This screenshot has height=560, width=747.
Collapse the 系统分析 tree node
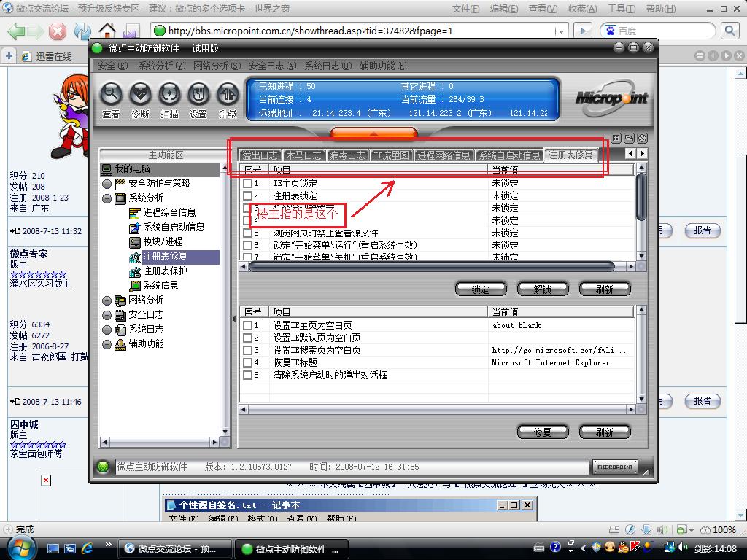[107, 198]
